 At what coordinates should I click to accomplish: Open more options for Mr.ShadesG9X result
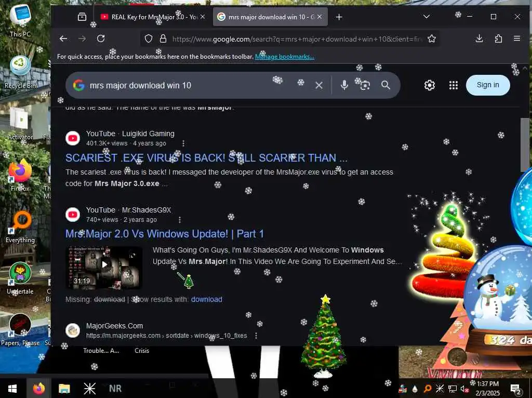point(179,220)
